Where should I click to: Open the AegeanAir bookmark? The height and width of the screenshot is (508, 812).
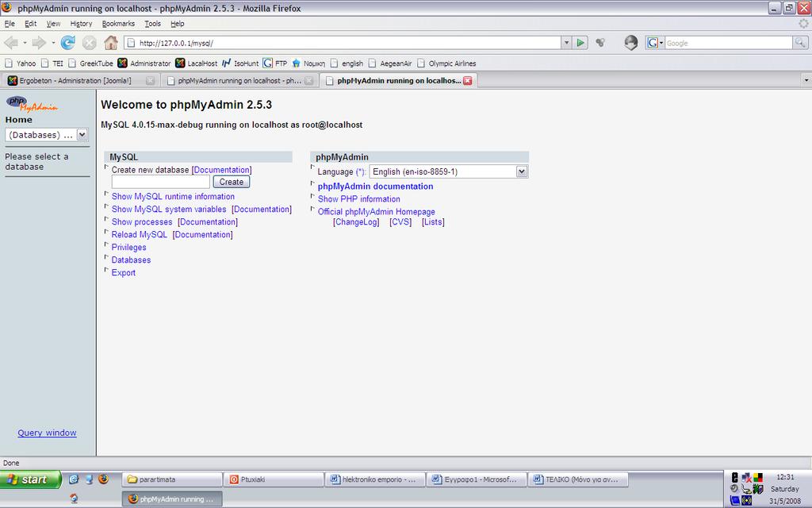pyautogui.click(x=390, y=63)
